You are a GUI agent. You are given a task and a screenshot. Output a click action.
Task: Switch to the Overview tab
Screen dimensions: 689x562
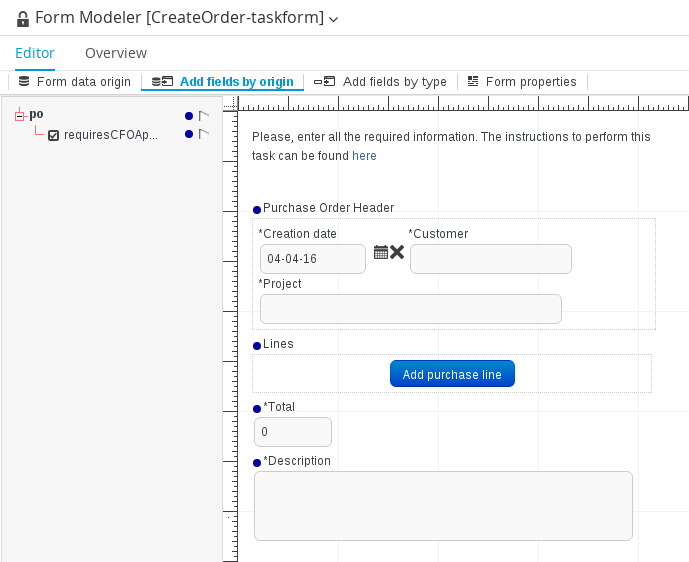116,53
